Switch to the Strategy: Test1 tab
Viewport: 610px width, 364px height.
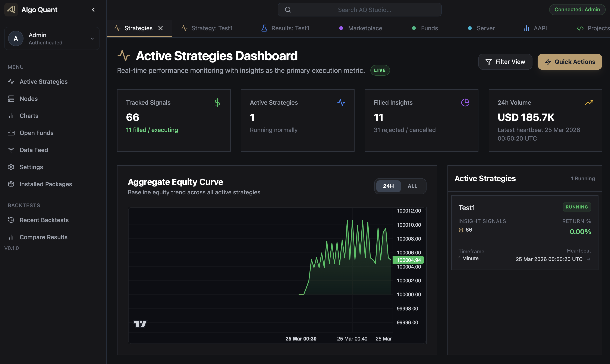coord(207,28)
